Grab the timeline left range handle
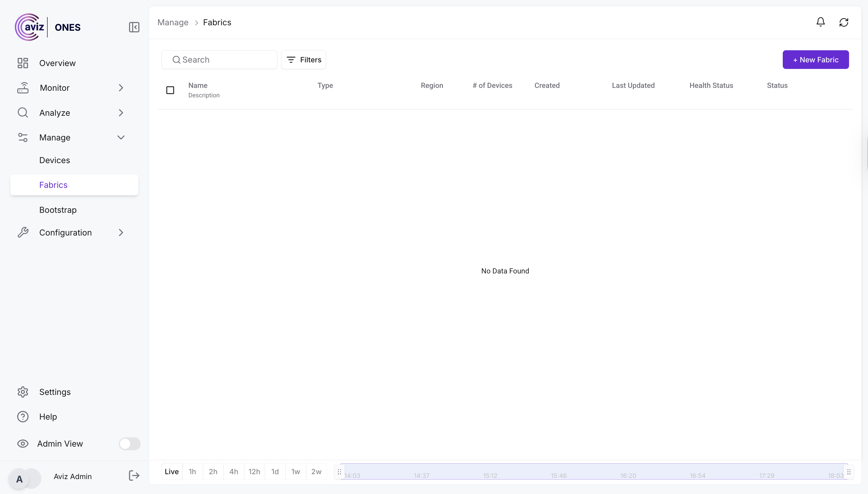The image size is (868, 494). pos(339,472)
